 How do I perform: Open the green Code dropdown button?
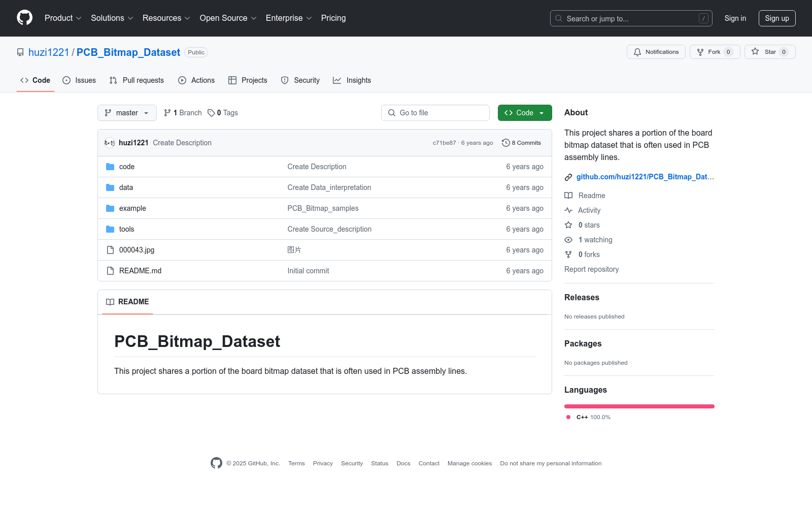point(525,113)
